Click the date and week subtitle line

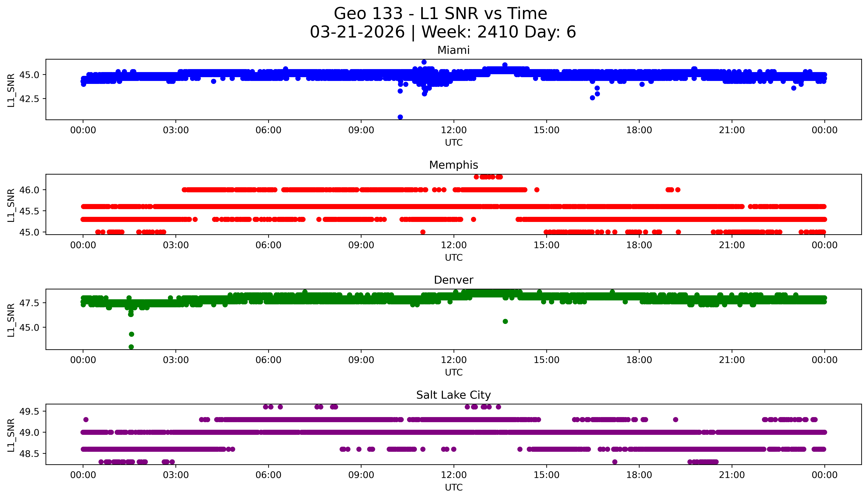(443, 32)
